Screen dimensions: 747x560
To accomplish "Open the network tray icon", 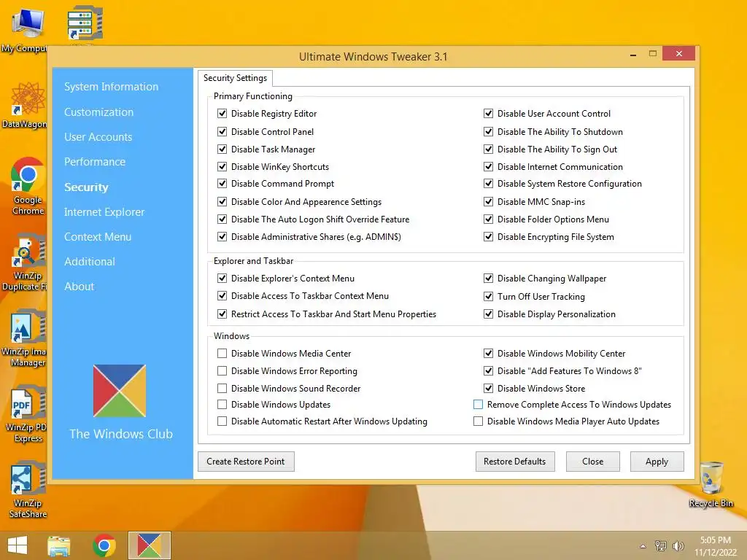I will [661, 546].
